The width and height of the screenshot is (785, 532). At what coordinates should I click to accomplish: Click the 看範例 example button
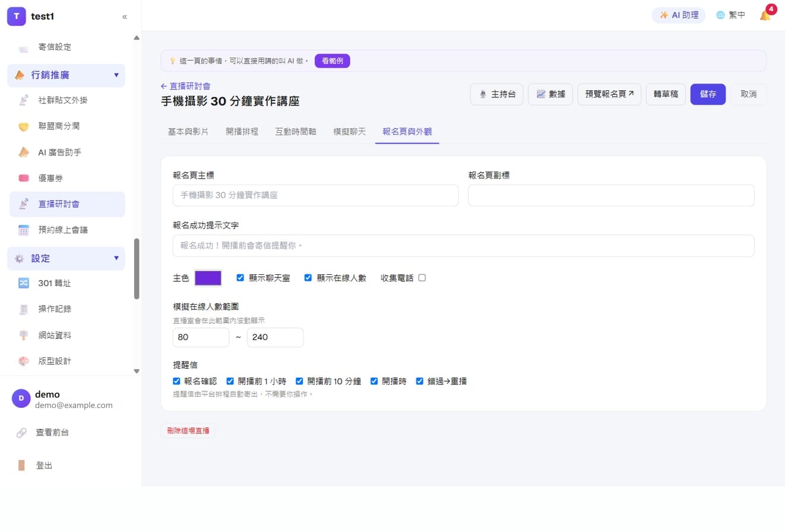point(333,61)
